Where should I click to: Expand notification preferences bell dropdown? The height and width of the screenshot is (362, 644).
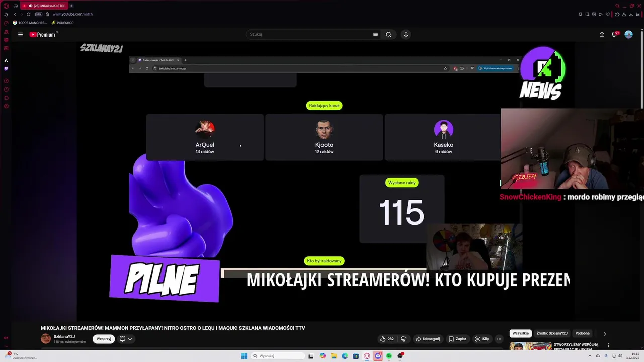coord(126,339)
